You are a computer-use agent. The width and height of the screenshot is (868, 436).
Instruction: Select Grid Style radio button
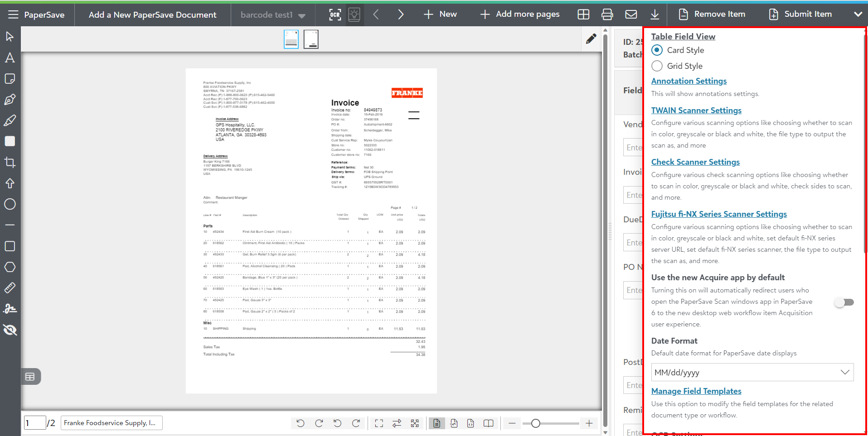pos(657,66)
